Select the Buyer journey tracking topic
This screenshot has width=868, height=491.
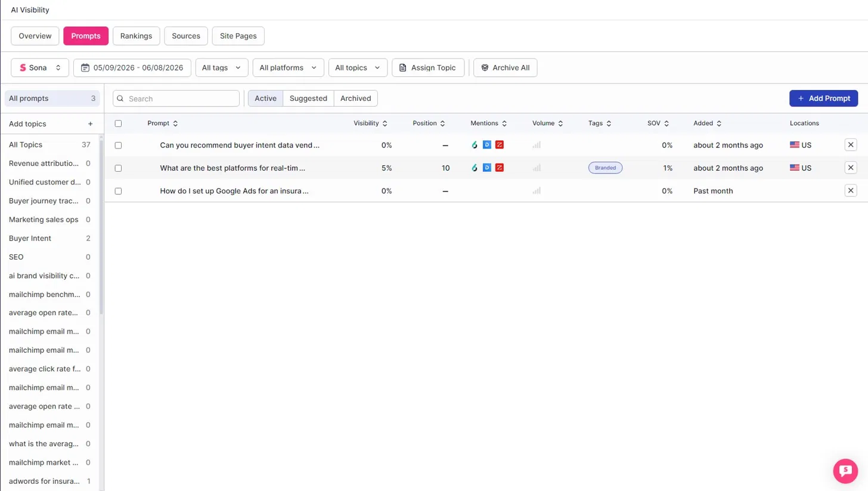[49, 201]
